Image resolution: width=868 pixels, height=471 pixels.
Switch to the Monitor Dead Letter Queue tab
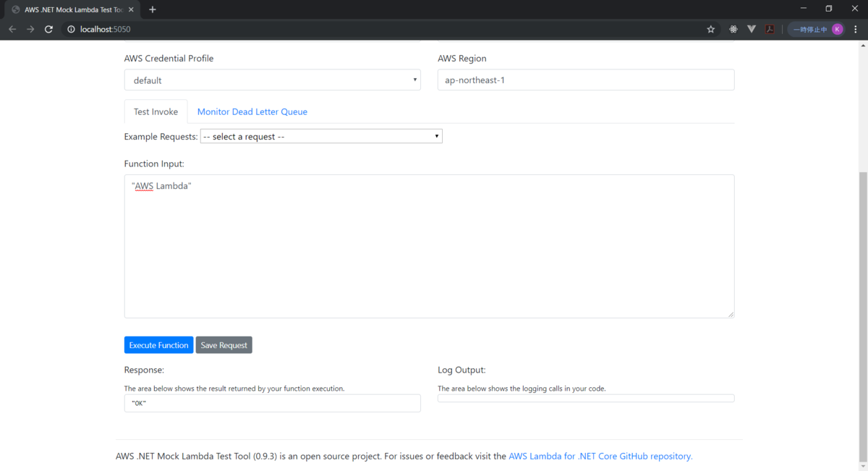[x=252, y=111]
